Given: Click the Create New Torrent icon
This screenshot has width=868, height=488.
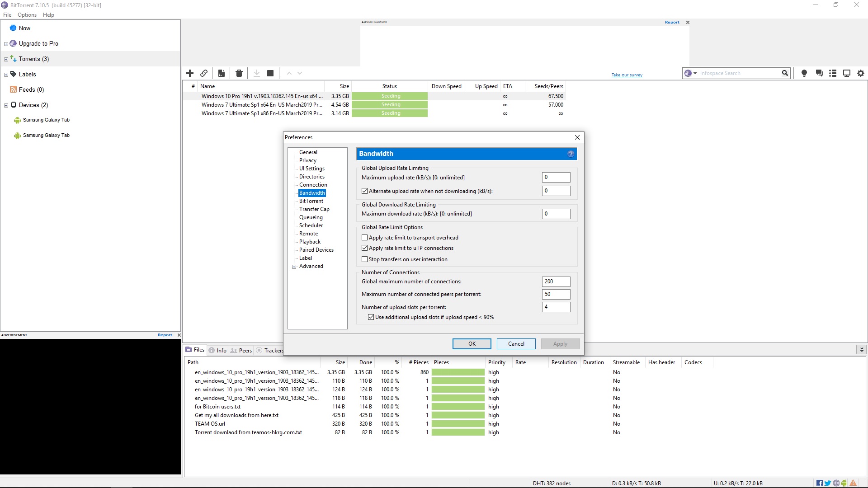Looking at the screenshot, I should (x=222, y=73).
